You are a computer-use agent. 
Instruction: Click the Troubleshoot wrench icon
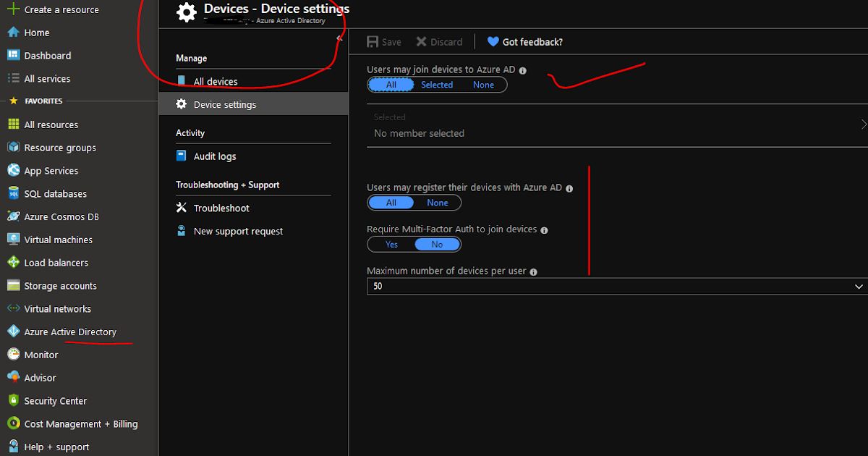182,208
